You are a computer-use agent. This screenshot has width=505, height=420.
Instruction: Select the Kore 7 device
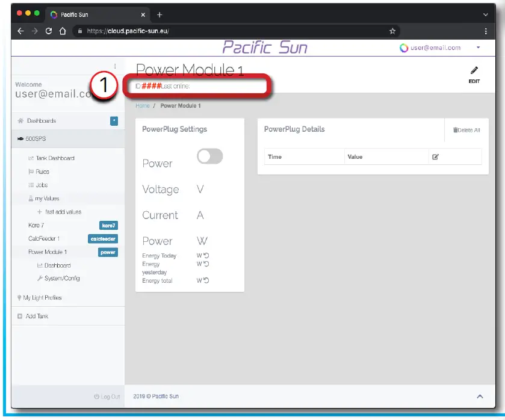point(36,225)
